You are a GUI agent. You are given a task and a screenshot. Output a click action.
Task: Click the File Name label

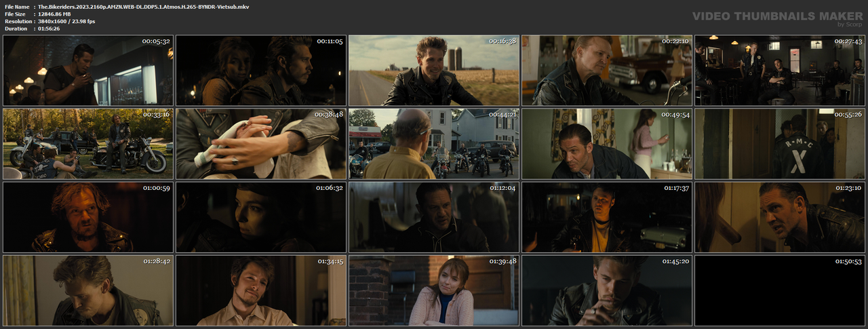[x=16, y=6]
